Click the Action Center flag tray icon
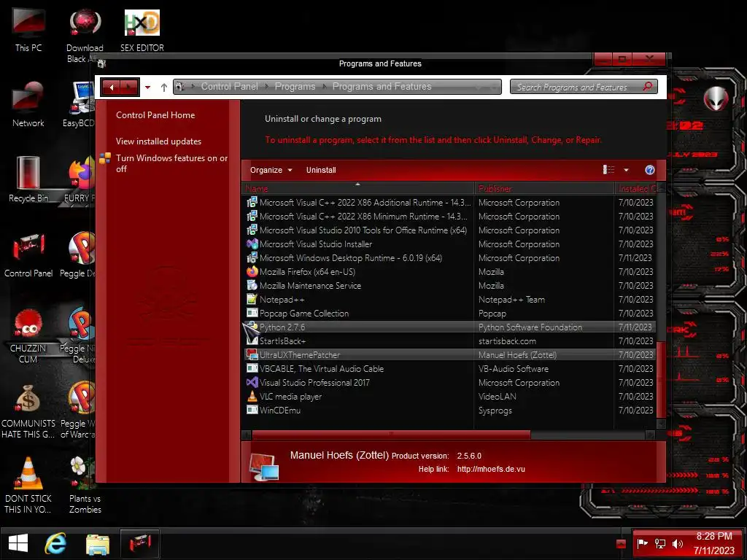 tap(643, 543)
